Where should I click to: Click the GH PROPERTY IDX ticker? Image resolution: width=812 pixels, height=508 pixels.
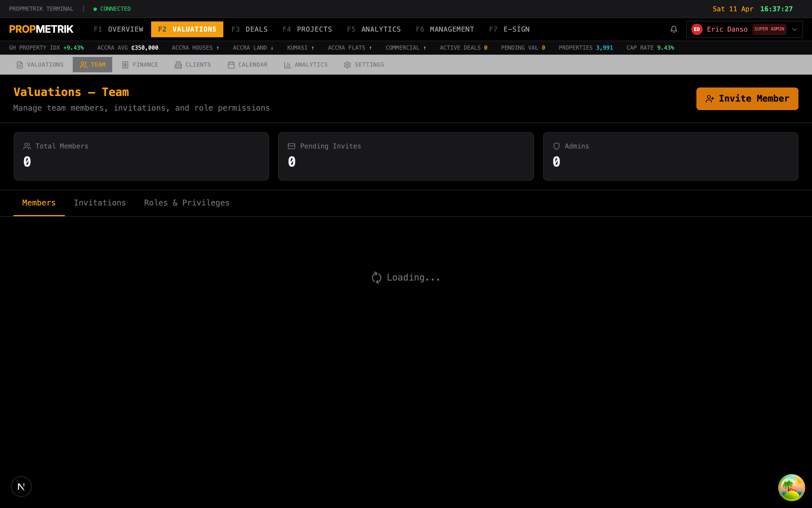pyautogui.click(x=46, y=48)
